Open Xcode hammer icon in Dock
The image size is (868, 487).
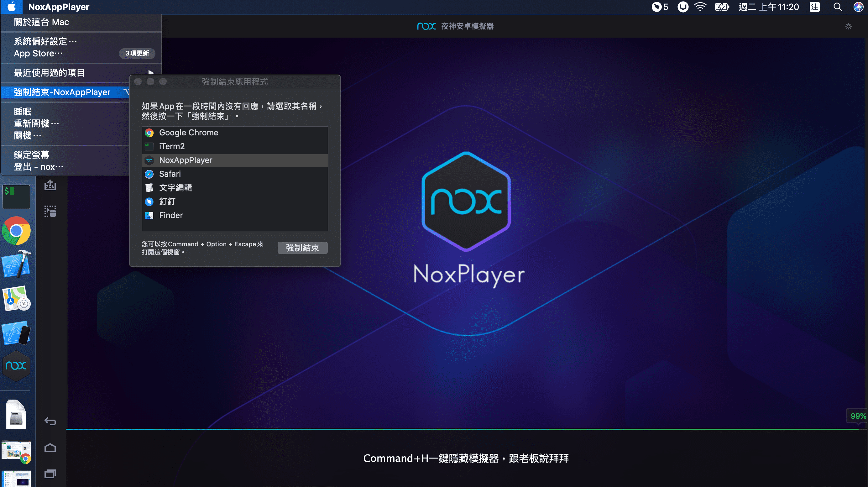[x=16, y=264]
